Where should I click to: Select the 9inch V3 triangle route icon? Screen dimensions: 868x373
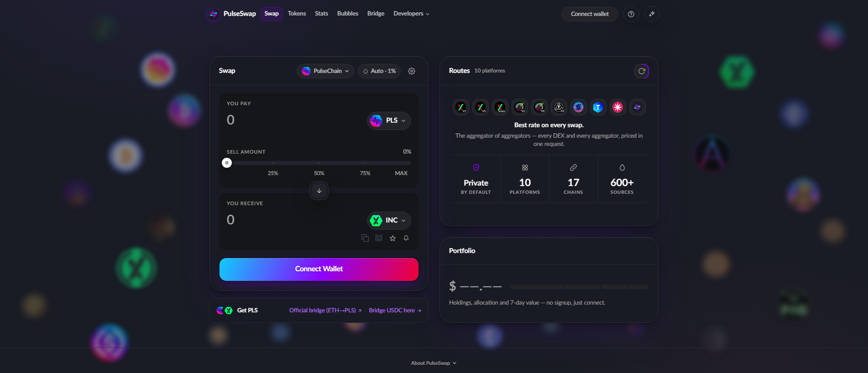coord(559,107)
